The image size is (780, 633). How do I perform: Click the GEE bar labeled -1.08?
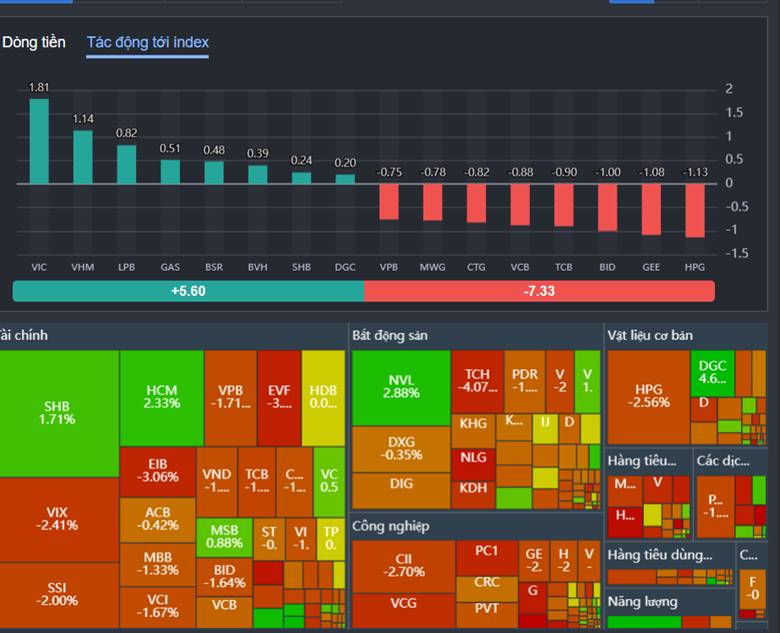(x=651, y=210)
